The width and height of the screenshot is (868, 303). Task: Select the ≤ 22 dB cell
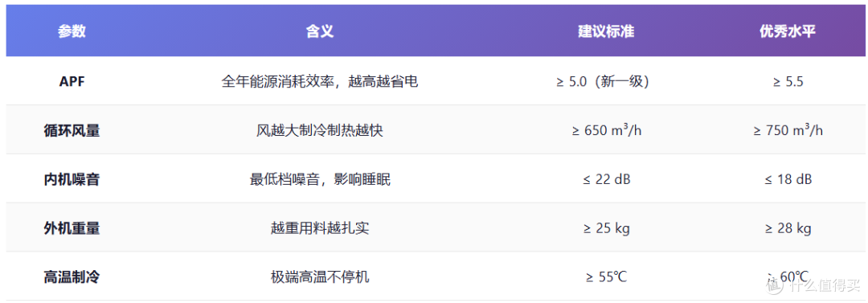606,179
